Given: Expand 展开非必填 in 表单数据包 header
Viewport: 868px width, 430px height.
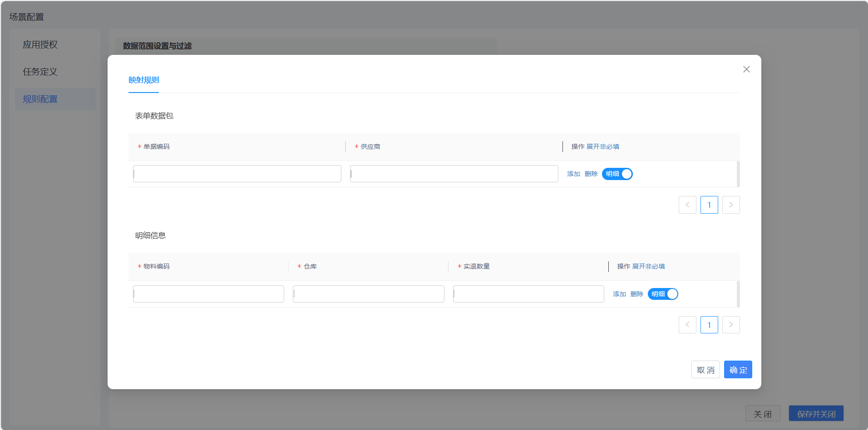Looking at the screenshot, I should 603,147.
